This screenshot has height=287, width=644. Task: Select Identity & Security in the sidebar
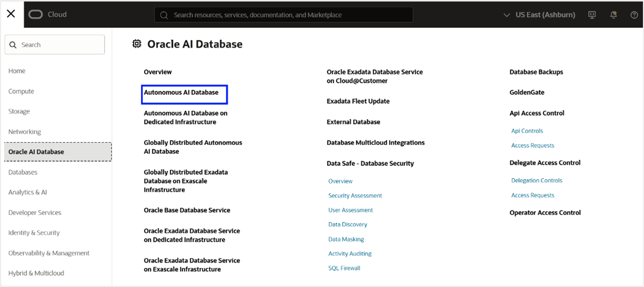(x=34, y=233)
